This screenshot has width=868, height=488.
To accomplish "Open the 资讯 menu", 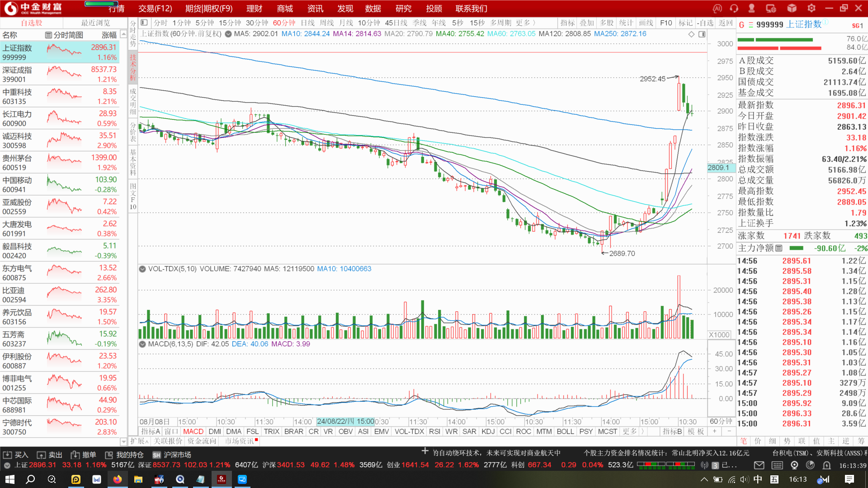I will point(315,9).
